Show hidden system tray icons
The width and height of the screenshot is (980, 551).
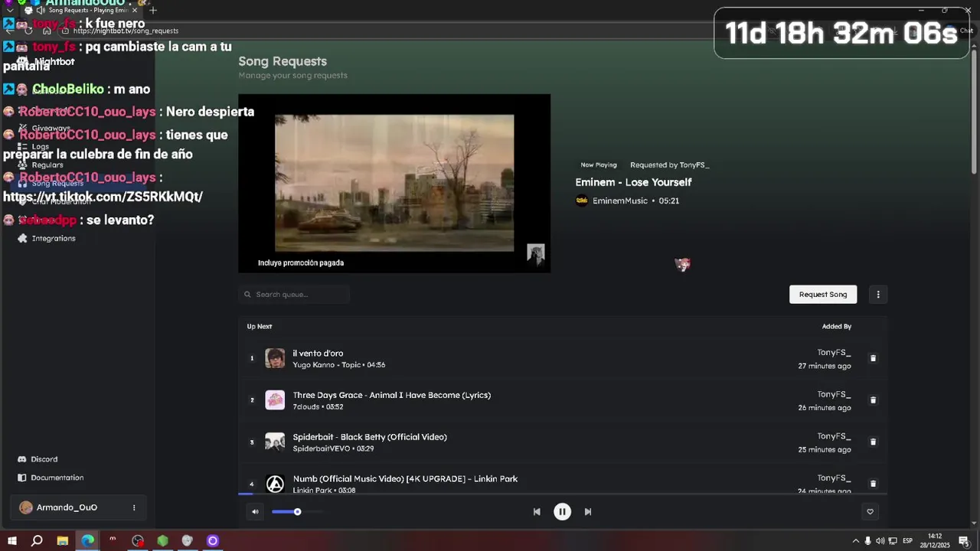[856, 541]
